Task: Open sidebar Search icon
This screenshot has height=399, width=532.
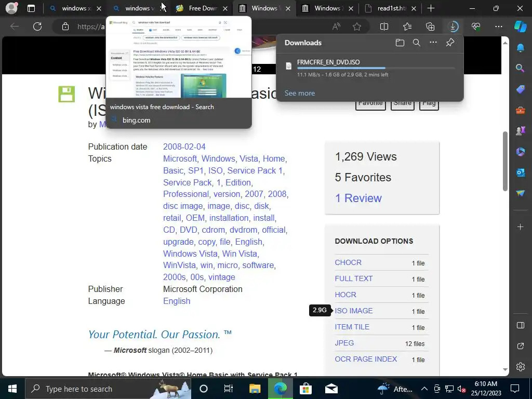Action: coord(520,68)
